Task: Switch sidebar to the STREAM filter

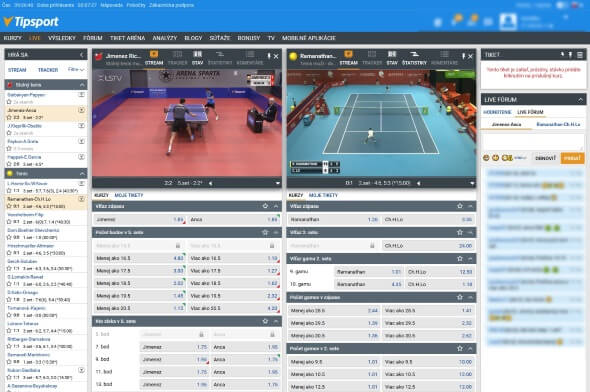Action: coord(17,70)
